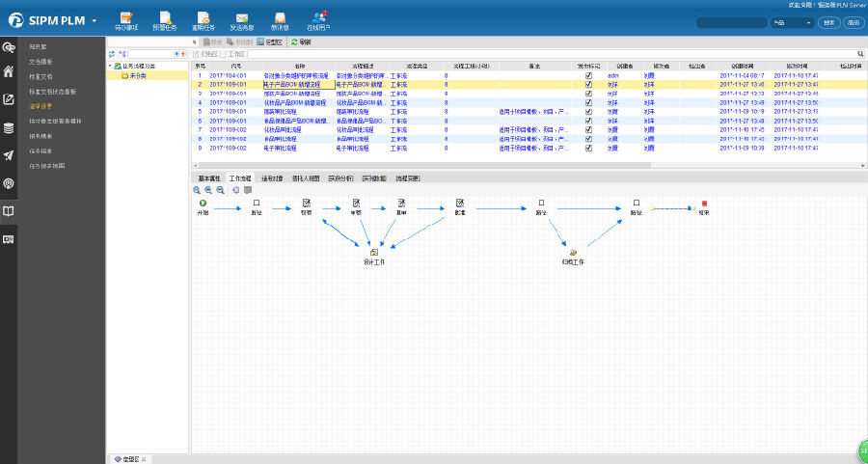Switch to the first tab in details panel

[209, 179]
